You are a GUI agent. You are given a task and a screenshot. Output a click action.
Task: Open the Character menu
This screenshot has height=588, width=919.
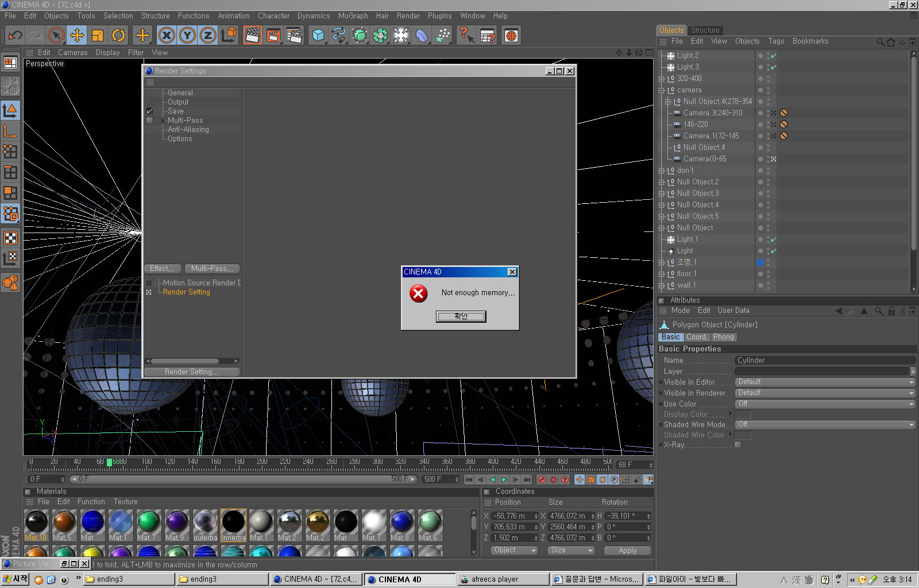coord(273,16)
